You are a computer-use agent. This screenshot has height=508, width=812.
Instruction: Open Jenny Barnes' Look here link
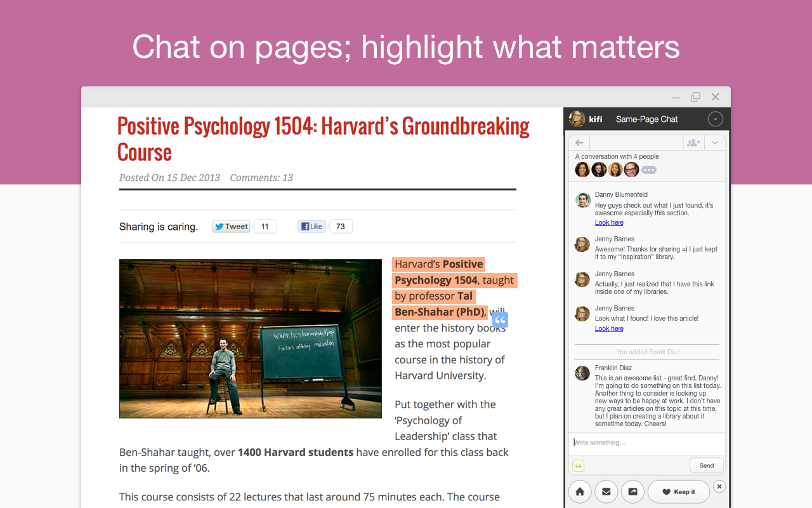click(609, 328)
